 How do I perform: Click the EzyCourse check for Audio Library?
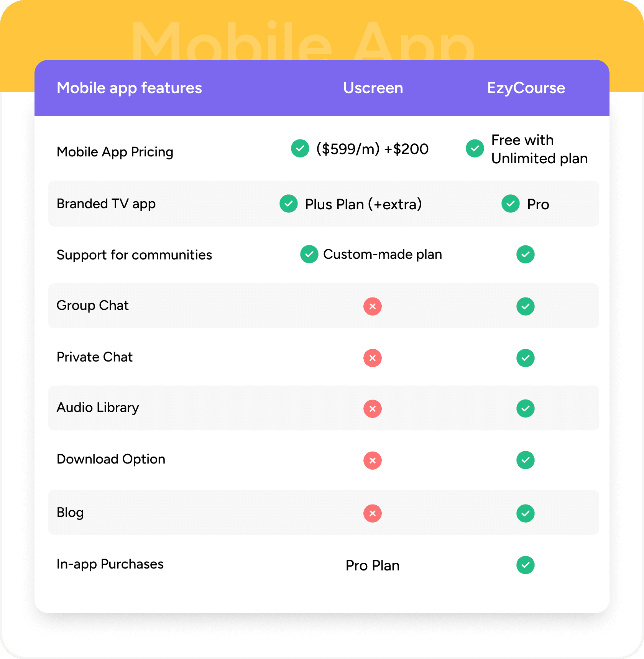coord(526,409)
